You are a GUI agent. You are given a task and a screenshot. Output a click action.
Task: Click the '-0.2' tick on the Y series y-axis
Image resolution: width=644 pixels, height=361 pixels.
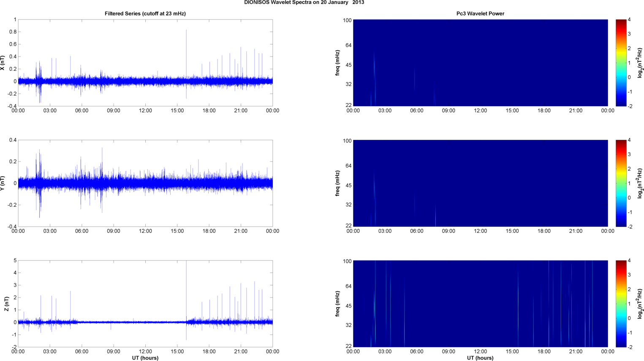point(12,205)
